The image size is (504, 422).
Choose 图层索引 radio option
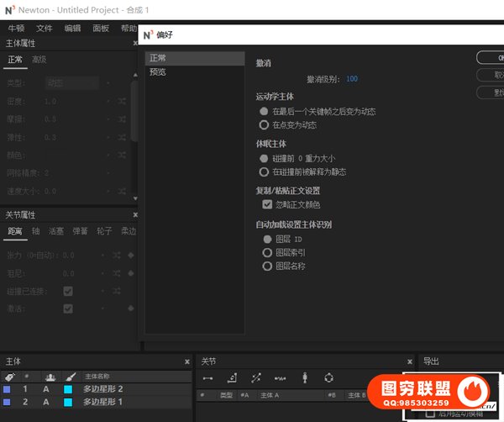click(x=267, y=252)
